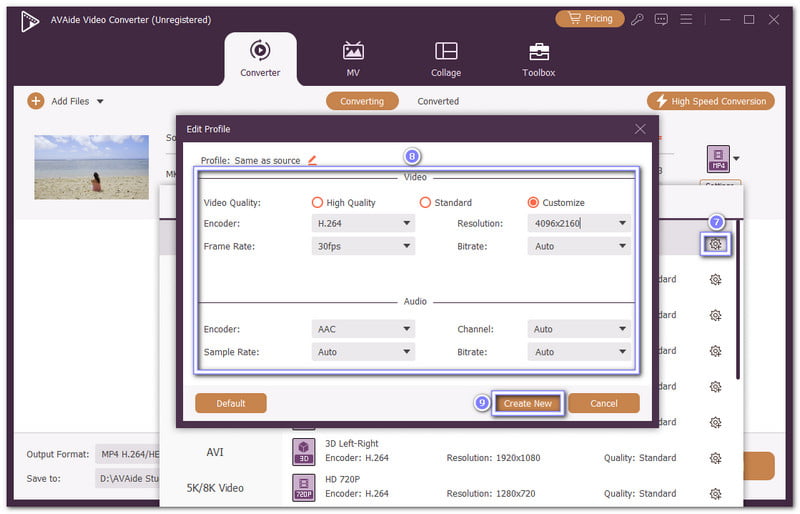Open the video Encoder H.264 dropdown
800x514 pixels.
363,223
